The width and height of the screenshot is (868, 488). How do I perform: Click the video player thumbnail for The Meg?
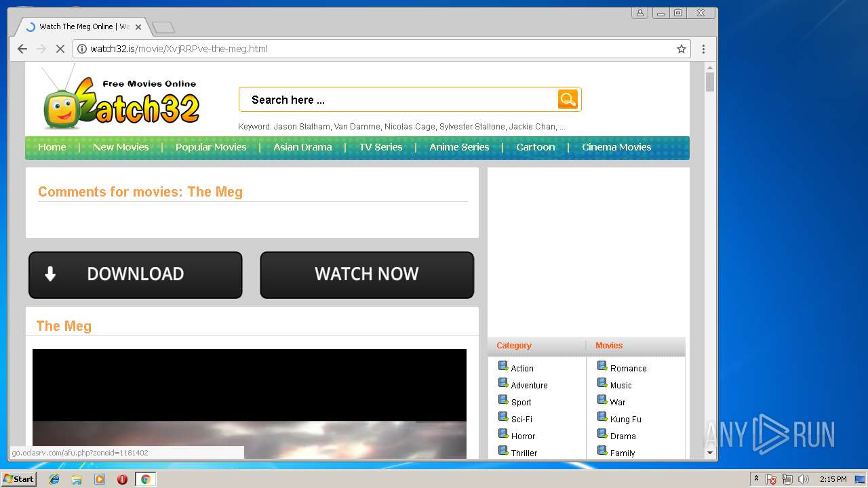(x=250, y=404)
